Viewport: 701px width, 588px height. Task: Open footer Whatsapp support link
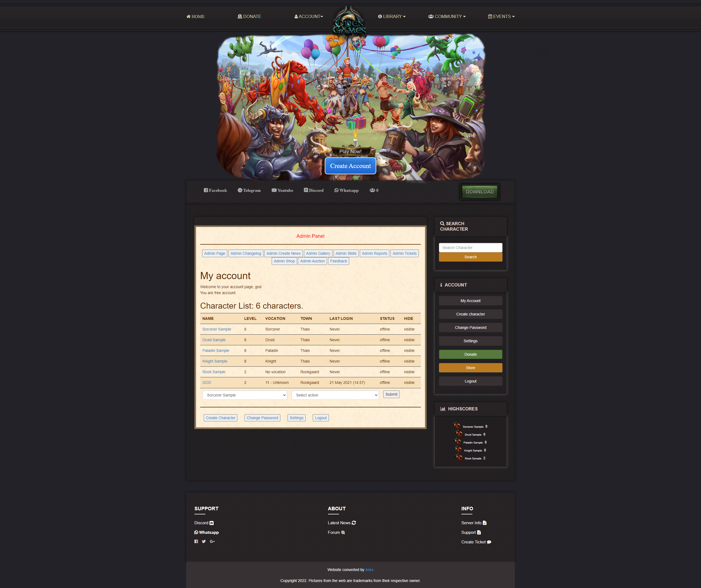pos(207,532)
